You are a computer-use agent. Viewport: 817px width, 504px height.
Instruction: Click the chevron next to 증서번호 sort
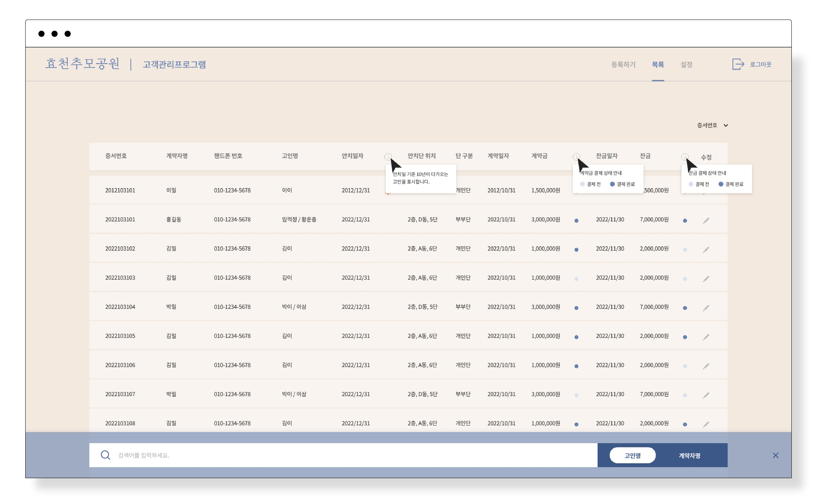tap(726, 126)
